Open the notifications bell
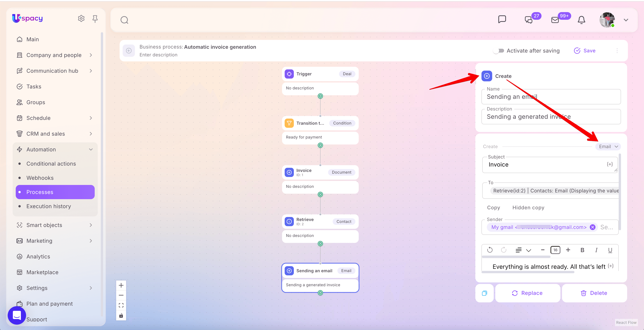 click(x=581, y=20)
